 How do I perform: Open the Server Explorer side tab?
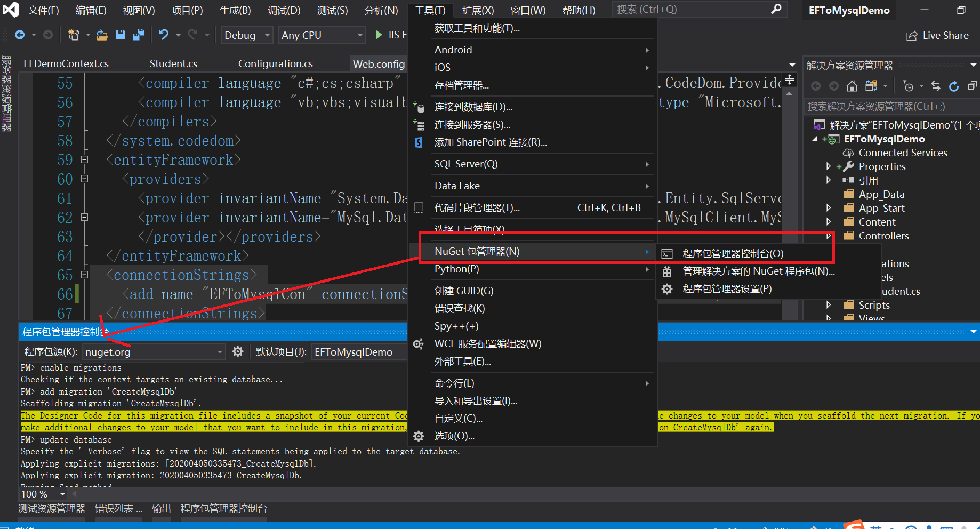pyautogui.click(x=6, y=94)
